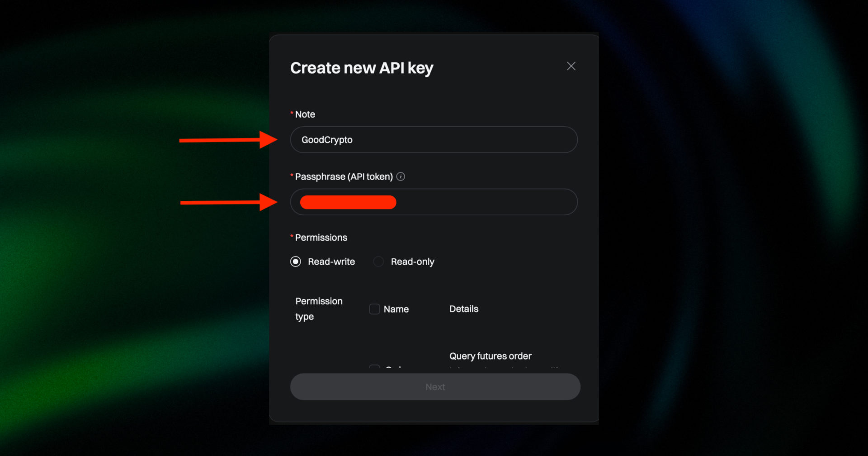Click the Read-write label text
868x456 pixels.
point(331,261)
